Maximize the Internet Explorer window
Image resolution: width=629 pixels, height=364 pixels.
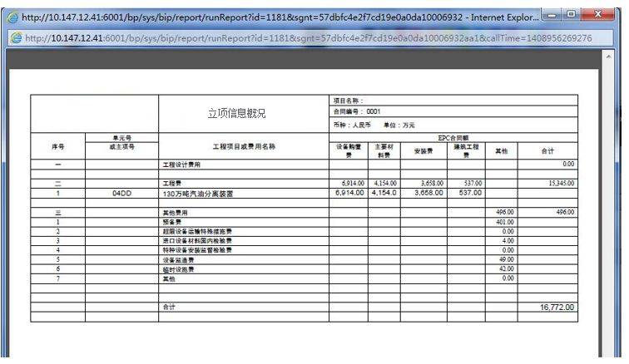572,14
